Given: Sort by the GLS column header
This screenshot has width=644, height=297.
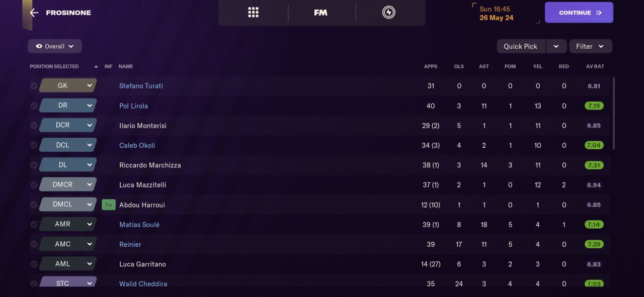Looking at the screenshot, I should click(459, 66).
